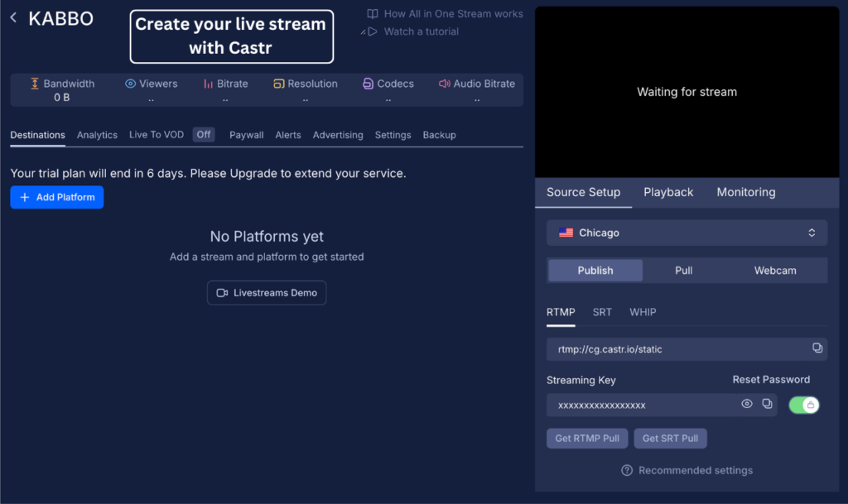Click the Bandwidth stat icon
The image size is (848, 504).
coord(35,84)
